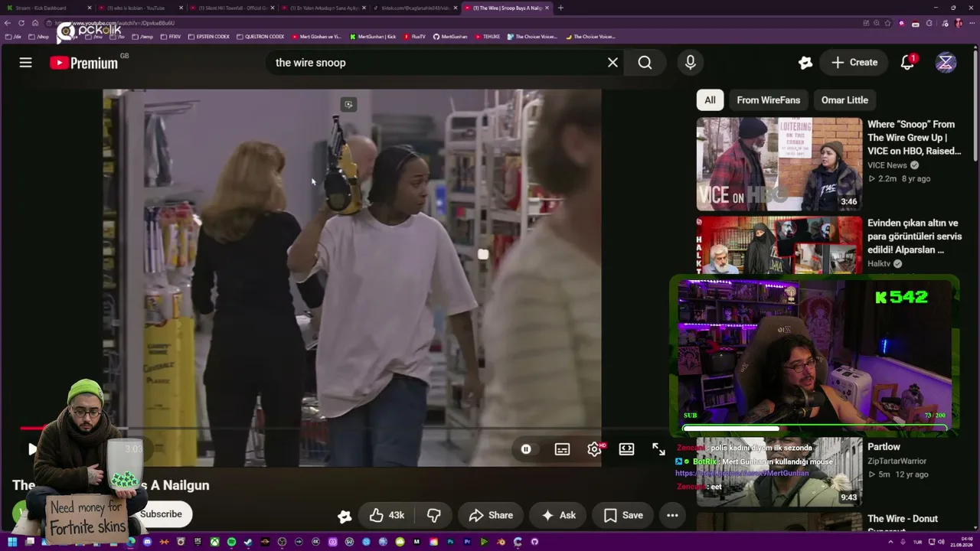980x551 pixels.
Task: Click the sparkle icon left of Like
Action: coord(345,516)
